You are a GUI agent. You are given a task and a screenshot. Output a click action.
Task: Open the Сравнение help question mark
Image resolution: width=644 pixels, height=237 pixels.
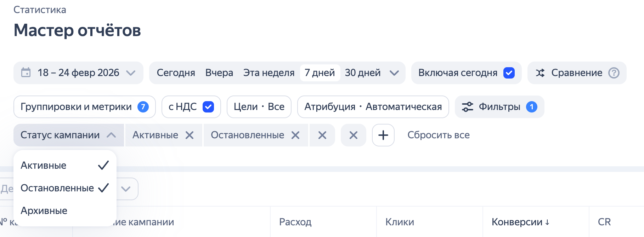(x=614, y=73)
